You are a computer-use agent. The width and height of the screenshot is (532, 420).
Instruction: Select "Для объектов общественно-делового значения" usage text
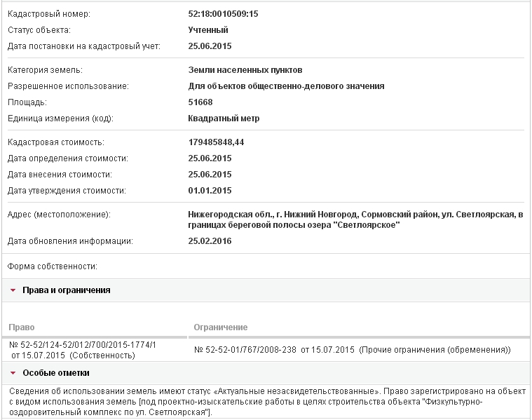tap(286, 86)
